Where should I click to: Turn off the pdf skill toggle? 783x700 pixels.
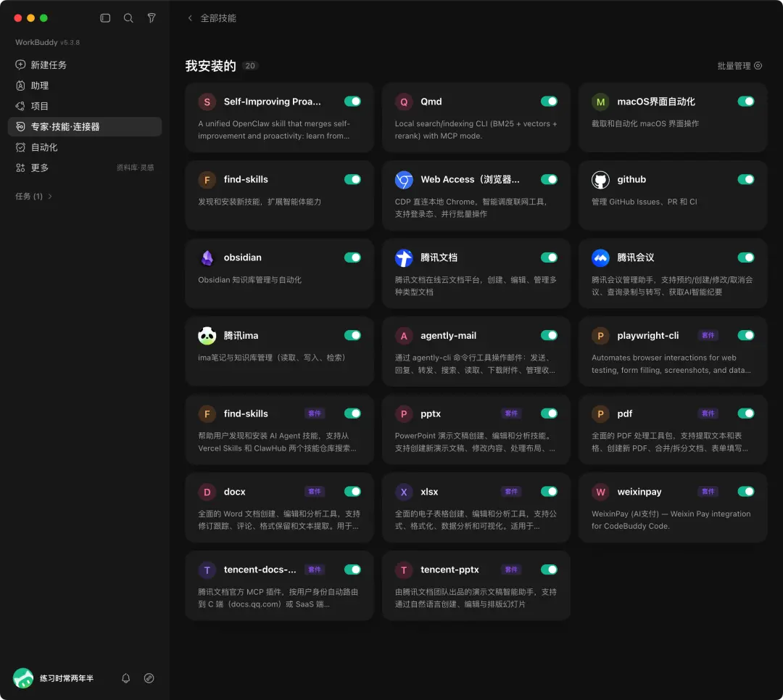pos(745,413)
